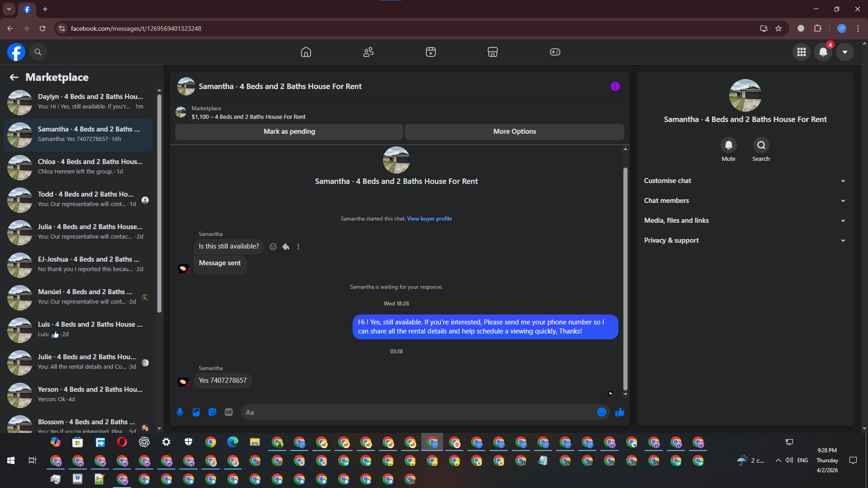
Task: Click Samantha's house photo in right panel
Action: (x=745, y=95)
